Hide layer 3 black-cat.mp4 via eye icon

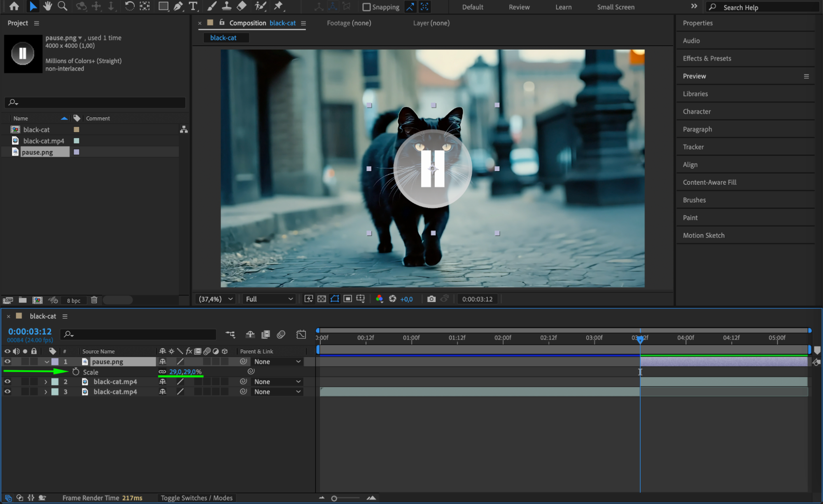click(x=7, y=392)
